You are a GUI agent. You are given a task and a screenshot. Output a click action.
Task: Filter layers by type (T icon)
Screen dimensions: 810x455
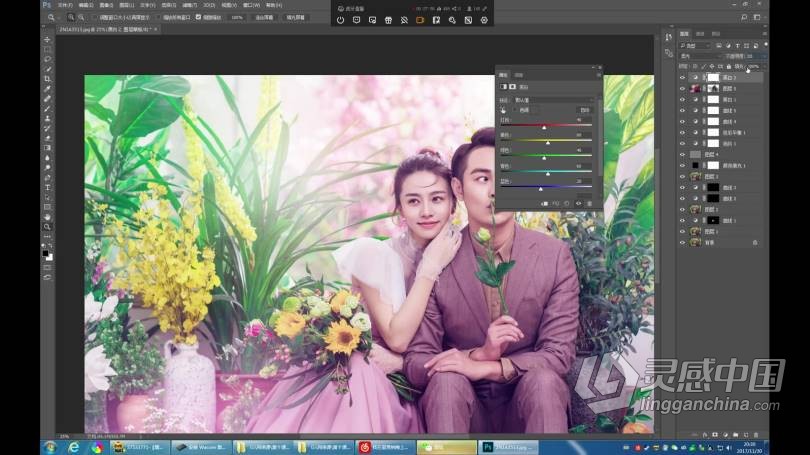[737, 46]
